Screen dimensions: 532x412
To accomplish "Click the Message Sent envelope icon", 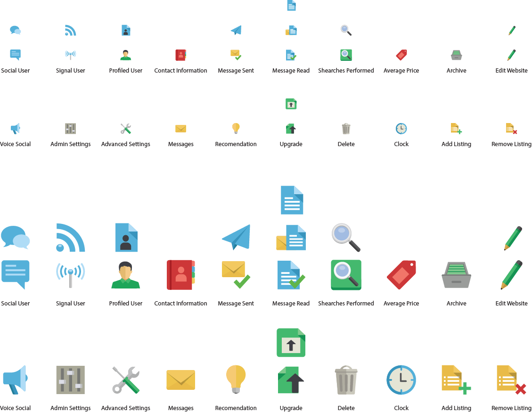I will coord(236,275).
